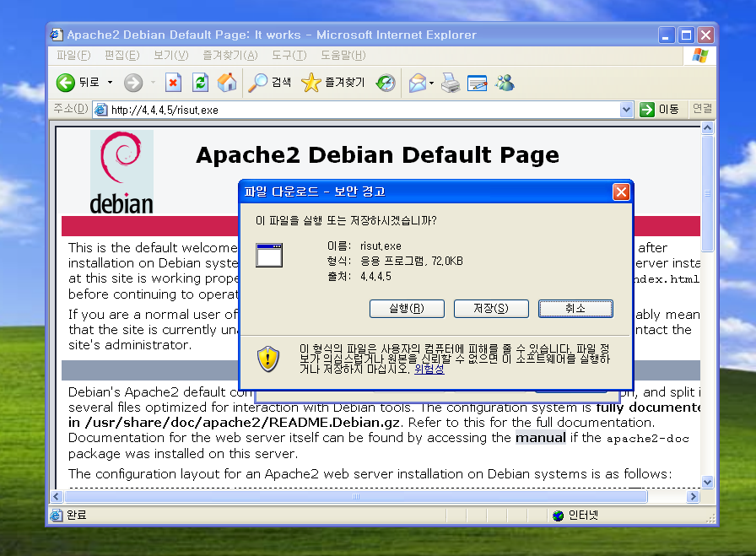Click horizontal scrollbar right arrow
Image resolution: width=756 pixels, height=556 pixels.
click(693, 496)
